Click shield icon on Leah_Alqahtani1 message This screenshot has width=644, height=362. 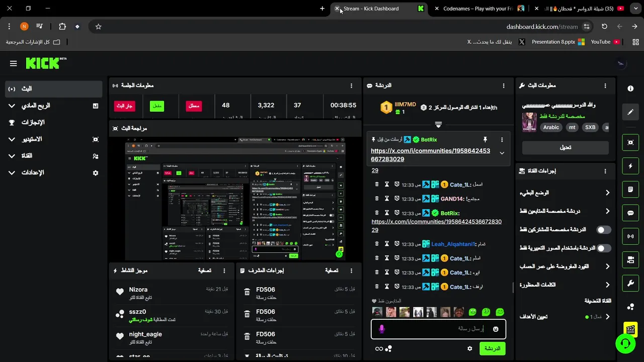pos(397,244)
